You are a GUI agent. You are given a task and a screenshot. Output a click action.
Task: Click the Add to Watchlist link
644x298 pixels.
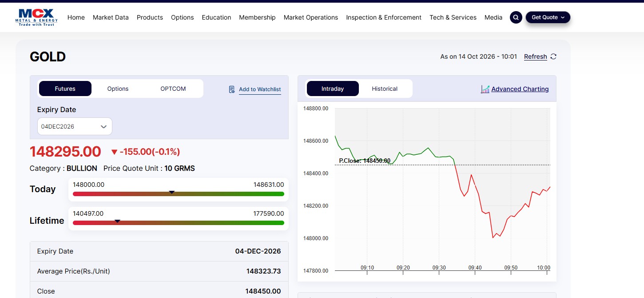pyautogui.click(x=260, y=89)
